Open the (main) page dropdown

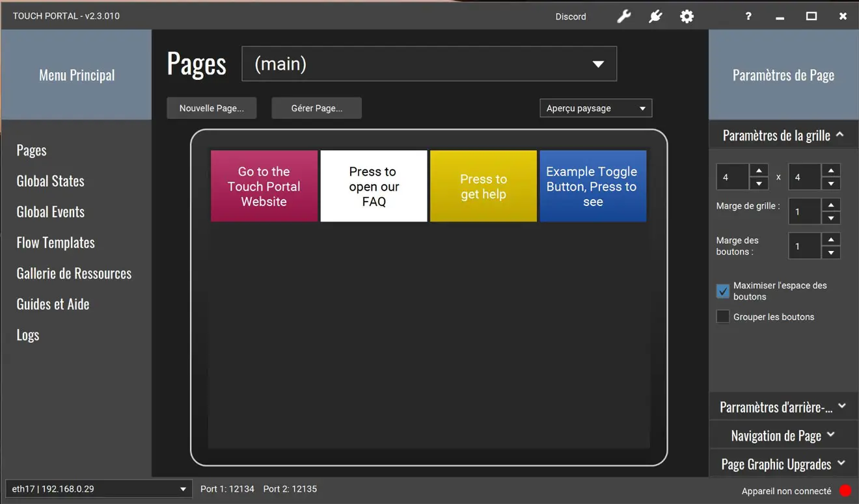pos(429,64)
